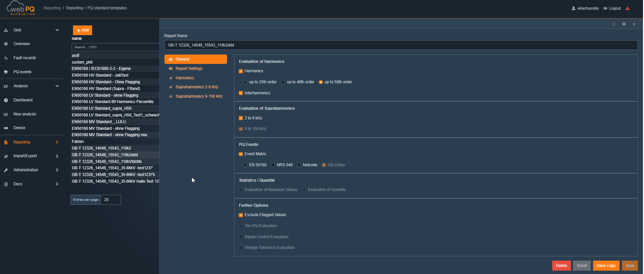Click the red warning triangle icon
This screenshot has height=274, width=644.
pyautogui.click(x=628, y=8)
